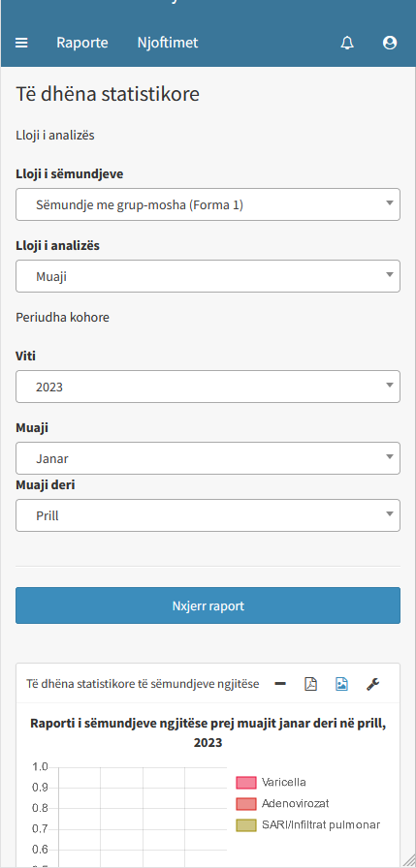Toggle Varicella legend color box
416x868 pixels.
[246, 783]
